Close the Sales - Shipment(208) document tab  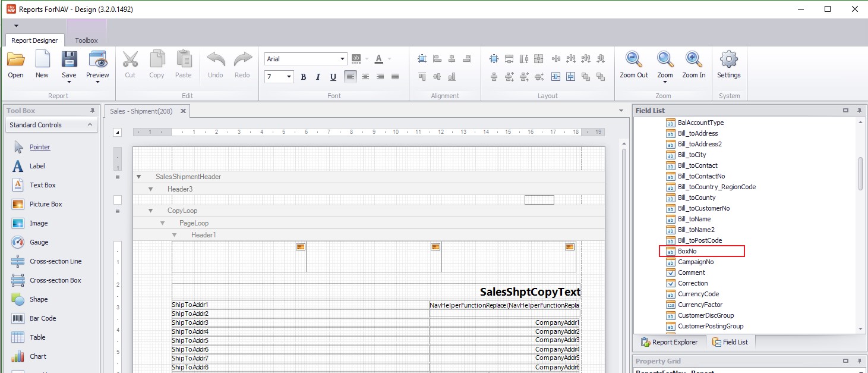pyautogui.click(x=183, y=111)
